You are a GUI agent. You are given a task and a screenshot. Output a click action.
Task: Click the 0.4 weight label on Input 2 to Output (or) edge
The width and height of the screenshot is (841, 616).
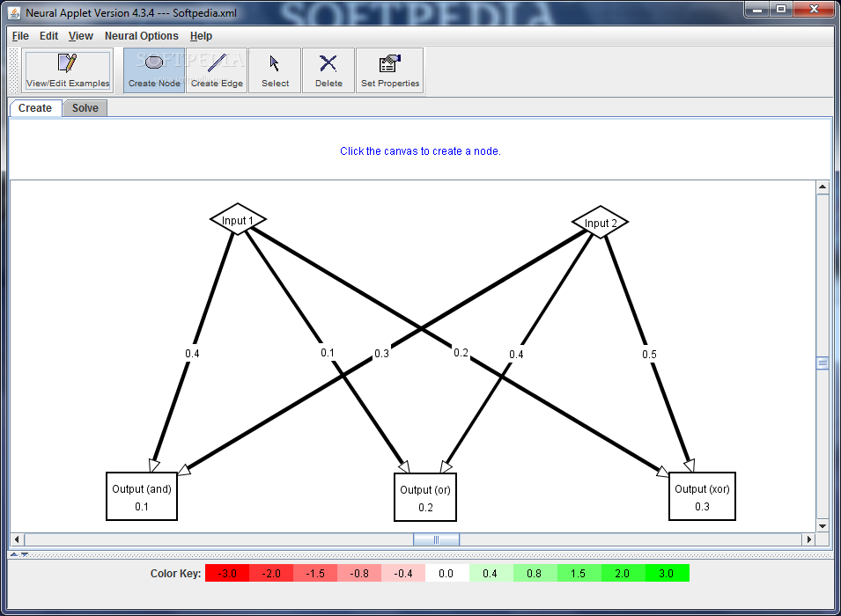click(x=517, y=355)
